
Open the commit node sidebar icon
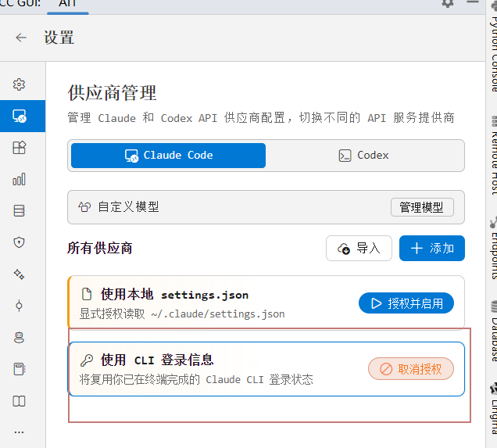pyautogui.click(x=19, y=306)
